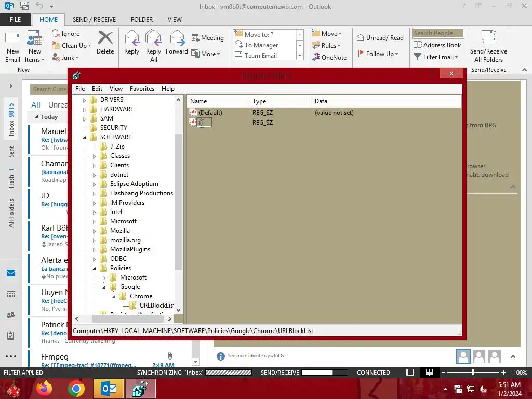Image resolution: width=532 pixels, height=399 pixels.
Task: Collapse the Google registry key
Action: [x=104, y=287]
